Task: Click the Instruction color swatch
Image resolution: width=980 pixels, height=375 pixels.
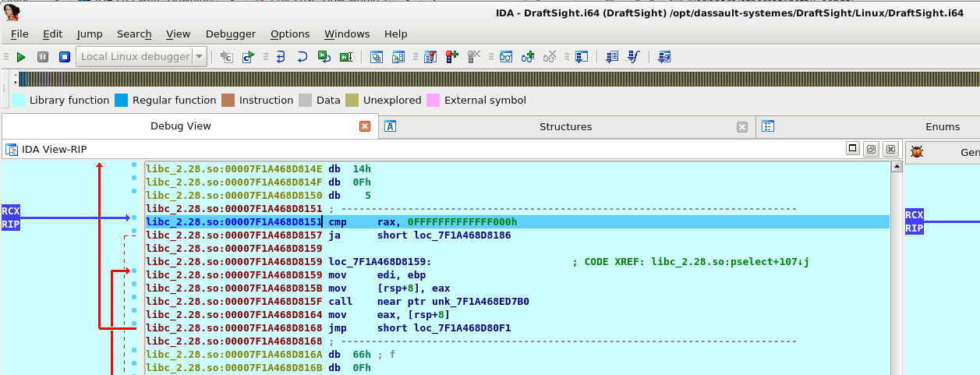Action: click(228, 100)
